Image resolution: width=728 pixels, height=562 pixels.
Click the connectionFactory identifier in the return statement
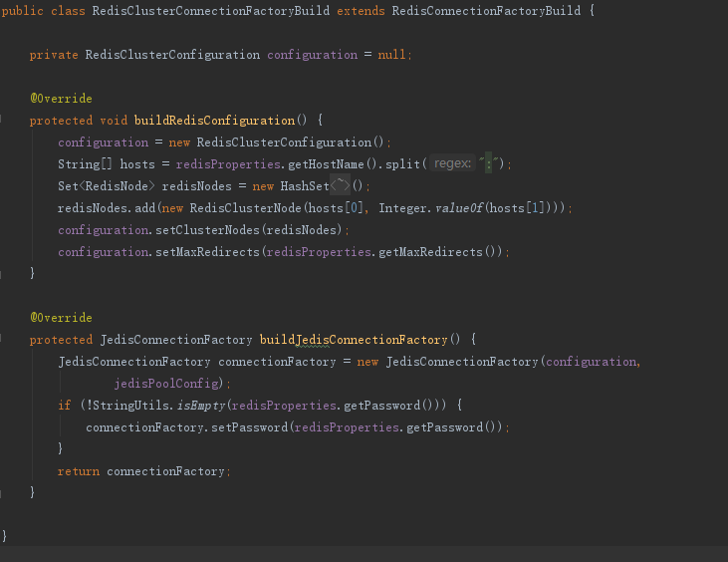tap(165, 471)
